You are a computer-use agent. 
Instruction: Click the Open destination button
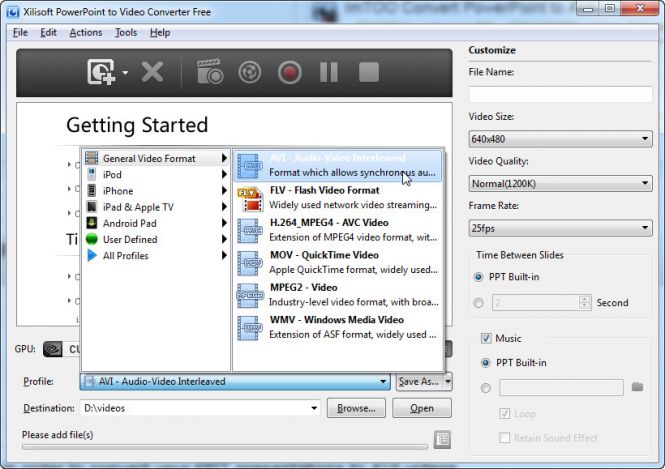point(421,408)
